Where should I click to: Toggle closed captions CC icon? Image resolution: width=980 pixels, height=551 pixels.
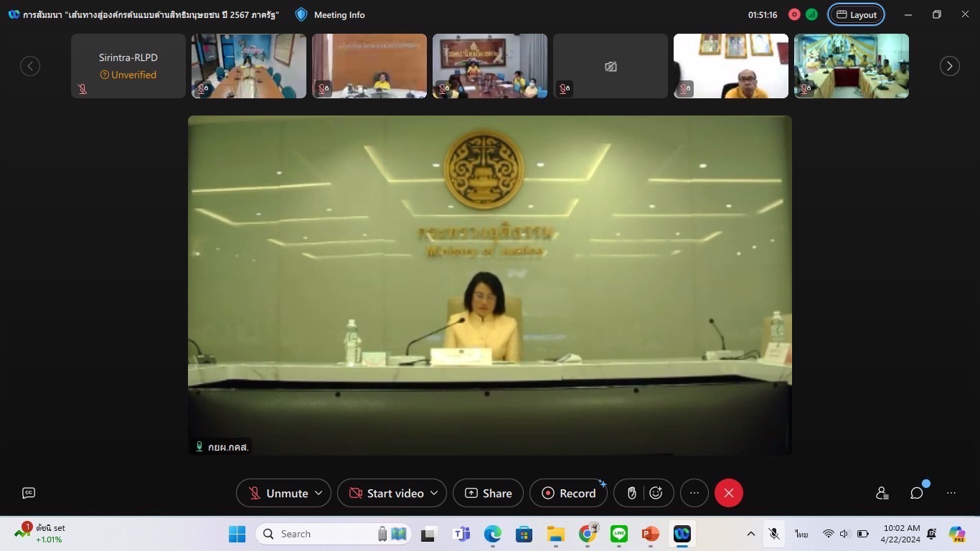29,493
